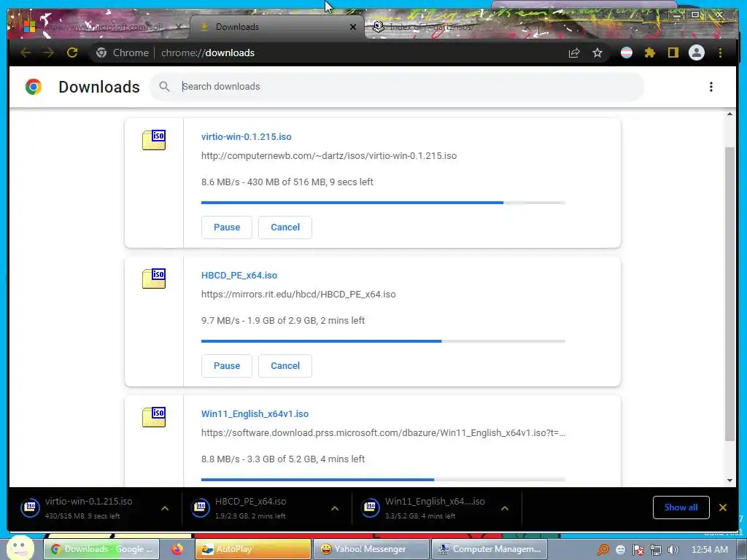Click the HBCD_PE_x64 ISO file icon
The height and width of the screenshot is (560, 747).
point(154,279)
